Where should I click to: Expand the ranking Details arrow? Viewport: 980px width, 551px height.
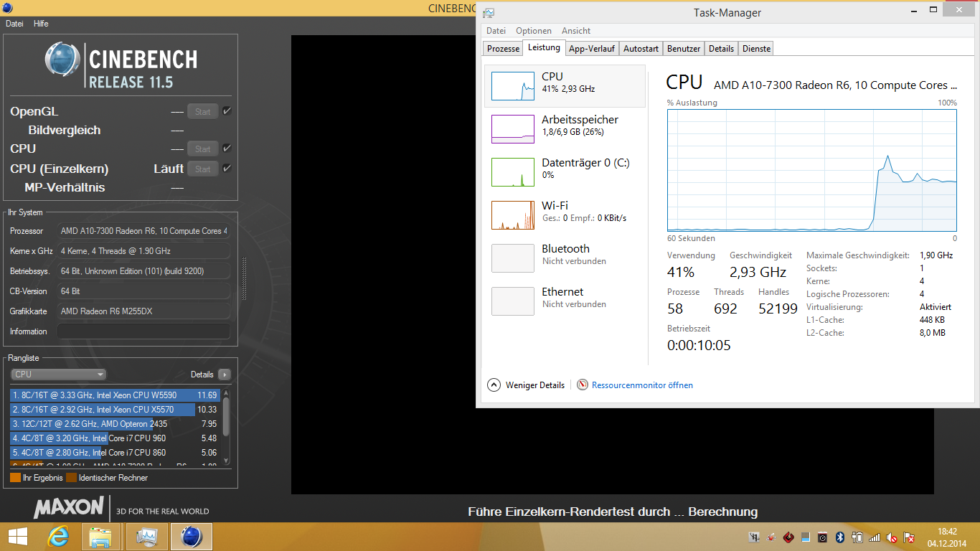pos(225,375)
